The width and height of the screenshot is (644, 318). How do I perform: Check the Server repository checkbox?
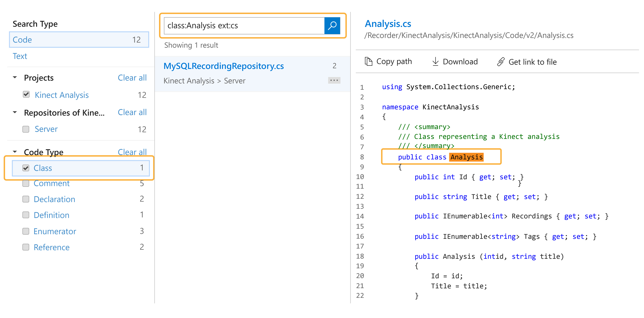26,129
